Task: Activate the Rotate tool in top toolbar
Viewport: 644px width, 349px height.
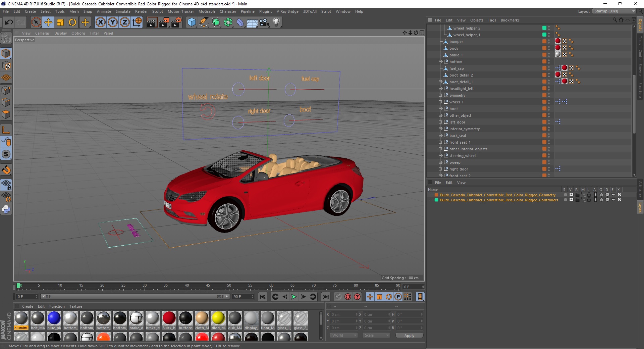Action: (x=72, y=22)
